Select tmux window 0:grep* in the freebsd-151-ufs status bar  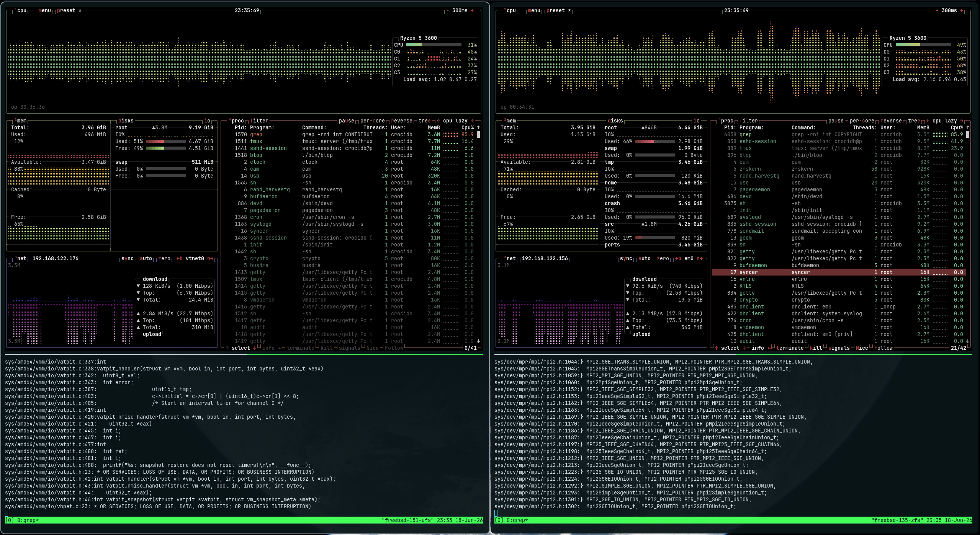coord(28,520)
